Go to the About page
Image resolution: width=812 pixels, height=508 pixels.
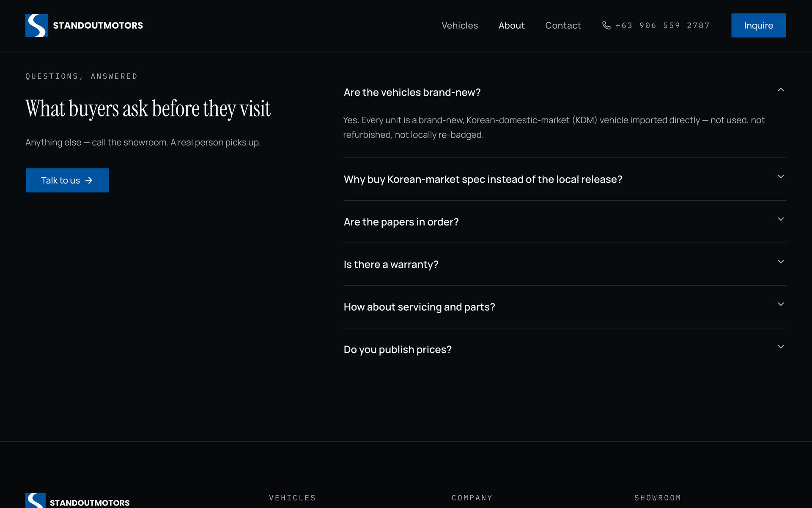coord(511,25)
